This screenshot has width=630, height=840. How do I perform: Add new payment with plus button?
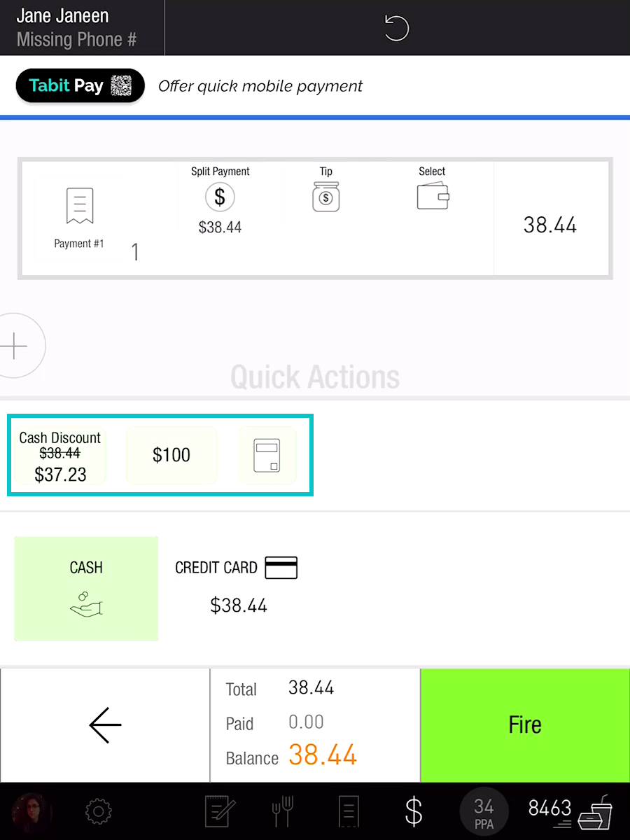pos(15,346)
